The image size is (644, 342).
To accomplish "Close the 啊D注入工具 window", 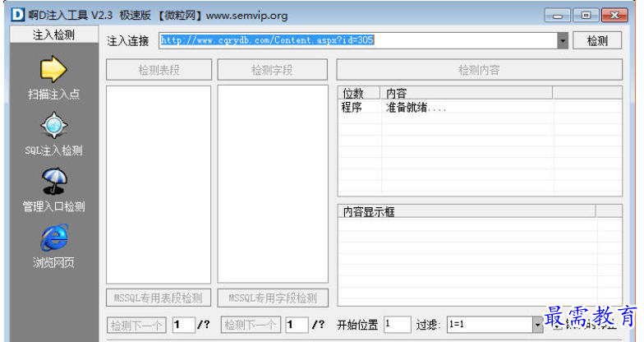I will pos(614,16).
